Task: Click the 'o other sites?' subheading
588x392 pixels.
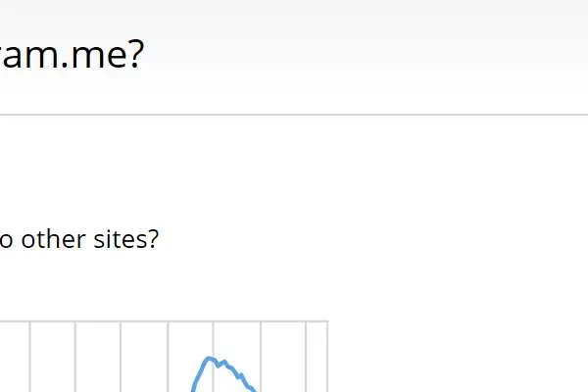Action: pos(79,239)
